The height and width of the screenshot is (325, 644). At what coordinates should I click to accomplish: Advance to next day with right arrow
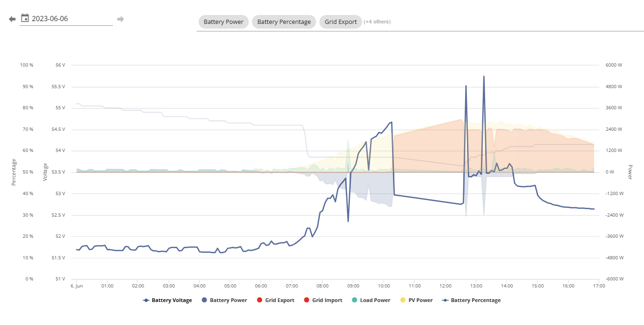coord(120,19)
